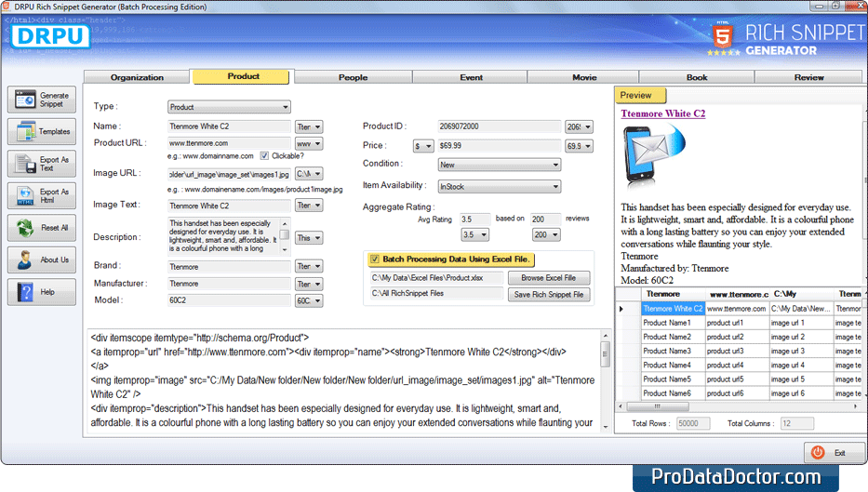Open the Image URL column mapping dropdown
This screenshot has width=868, height=492.
point(309,174)
